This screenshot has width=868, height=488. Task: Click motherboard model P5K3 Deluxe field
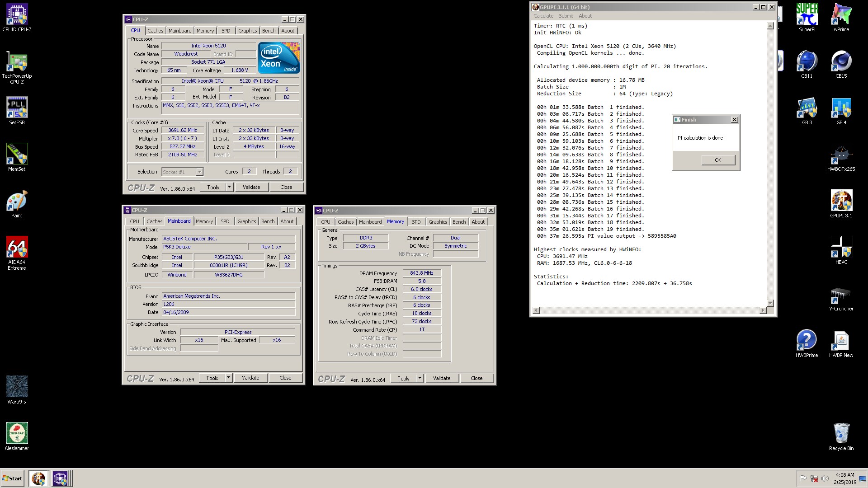204,247
